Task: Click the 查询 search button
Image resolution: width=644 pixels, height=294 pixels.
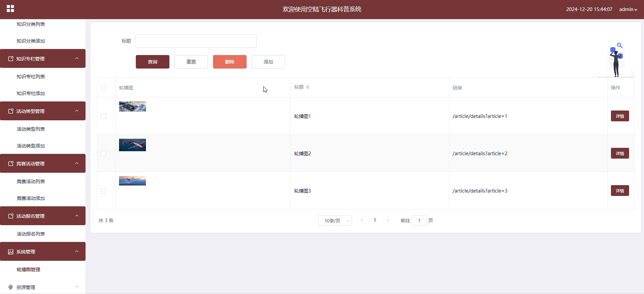Action: (x=153, y=62)
